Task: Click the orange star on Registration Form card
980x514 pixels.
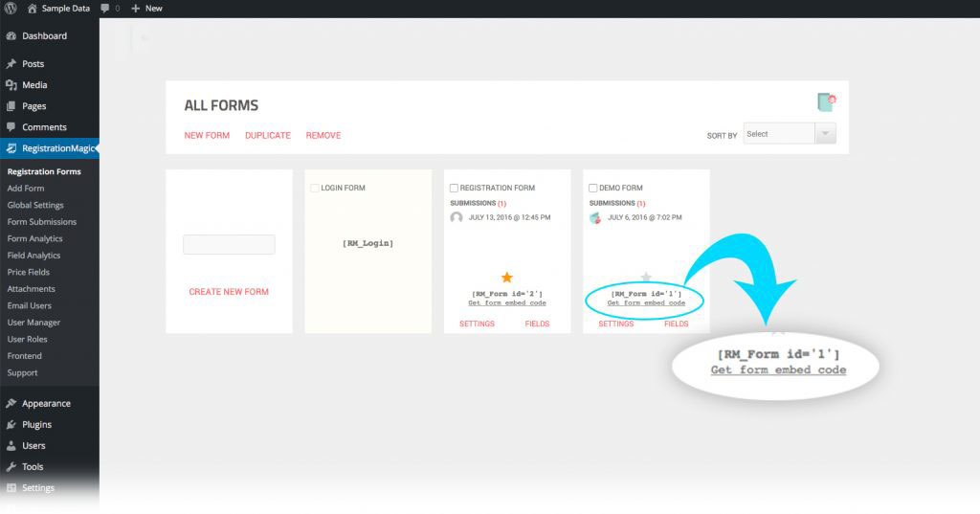Action: pyautogui.click(x=507, y=278)
